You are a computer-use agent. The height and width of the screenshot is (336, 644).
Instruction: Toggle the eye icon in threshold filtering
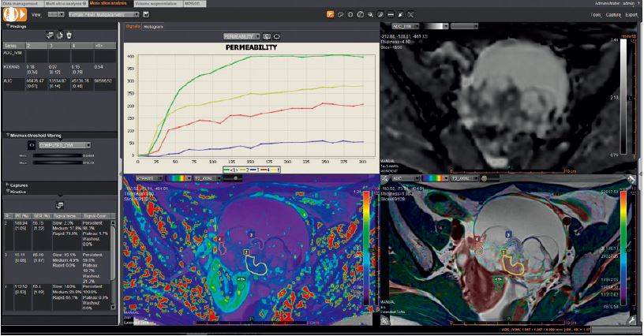point(31,145)
